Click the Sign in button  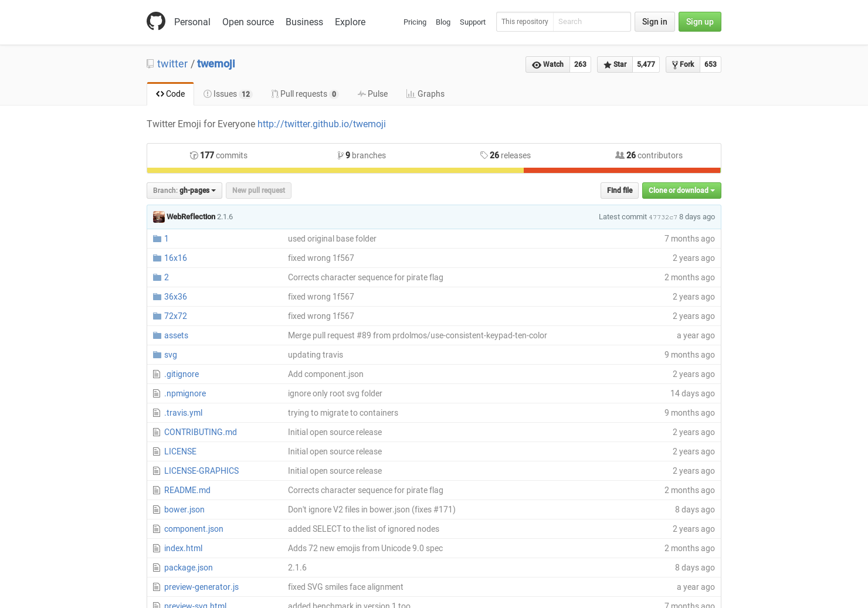(x=655, y=22)
